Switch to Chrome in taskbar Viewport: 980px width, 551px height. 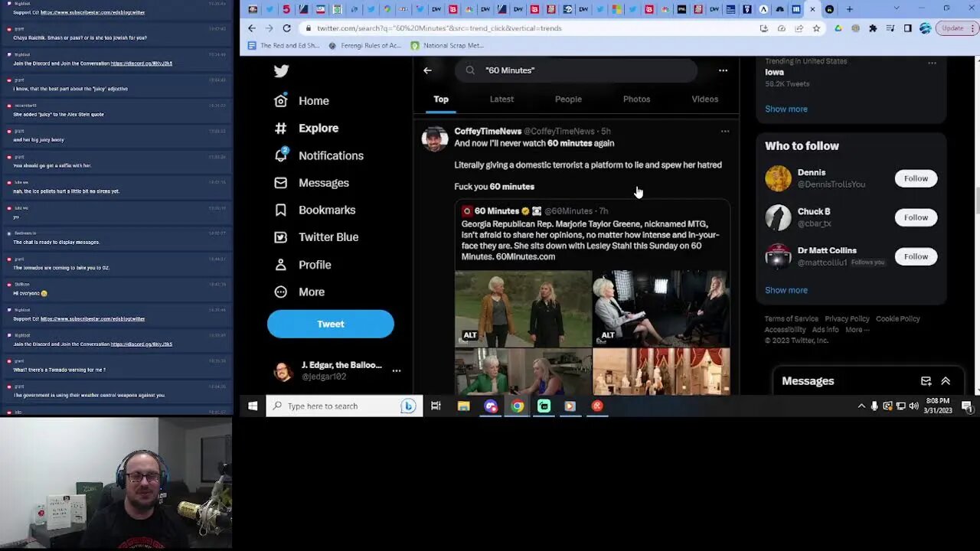click(518, 406)
